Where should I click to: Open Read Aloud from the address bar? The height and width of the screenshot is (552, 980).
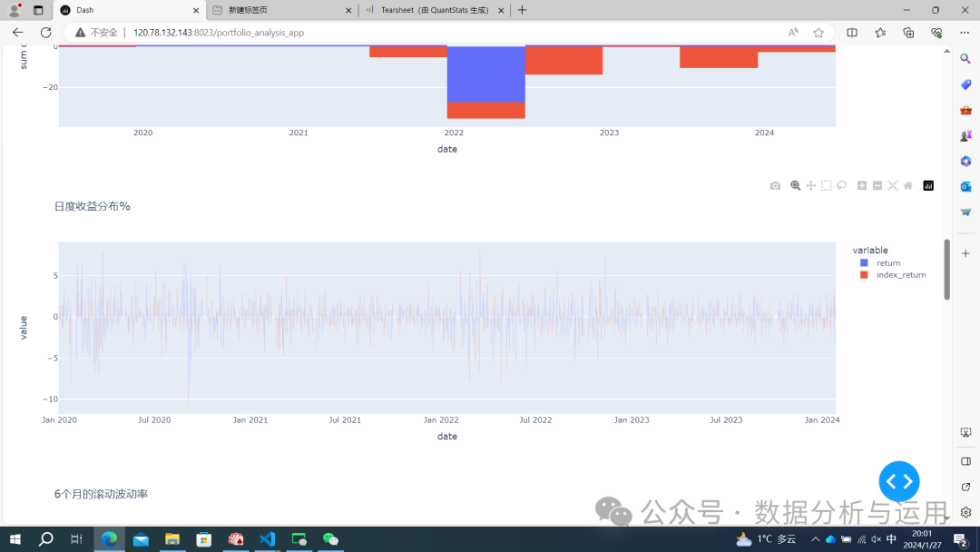coord(792,33)
